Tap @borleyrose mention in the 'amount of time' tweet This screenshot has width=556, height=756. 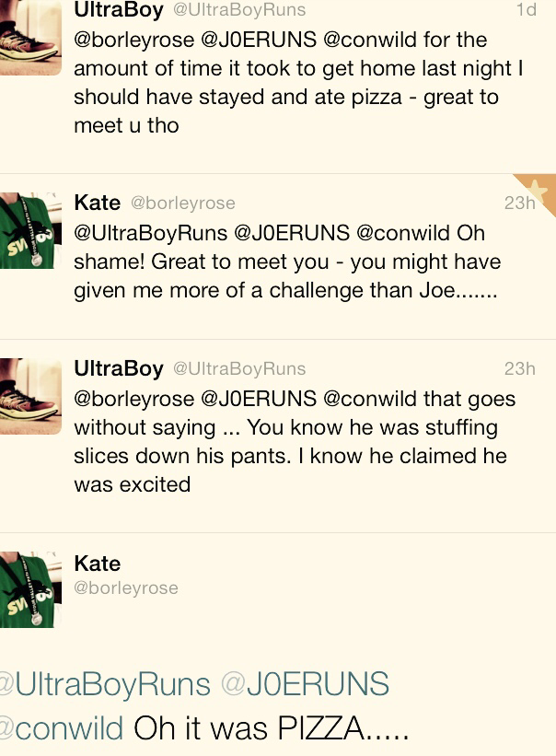[133, 41]
